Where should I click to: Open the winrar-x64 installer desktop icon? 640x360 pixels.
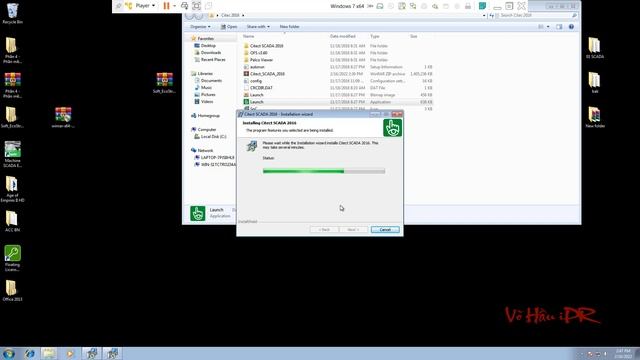pos(63,118)
